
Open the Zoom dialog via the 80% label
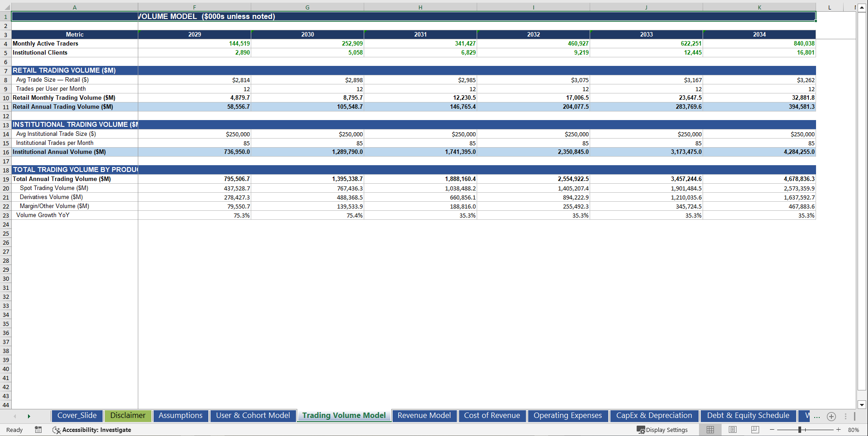pyautogui.click(x=854, y=430)
